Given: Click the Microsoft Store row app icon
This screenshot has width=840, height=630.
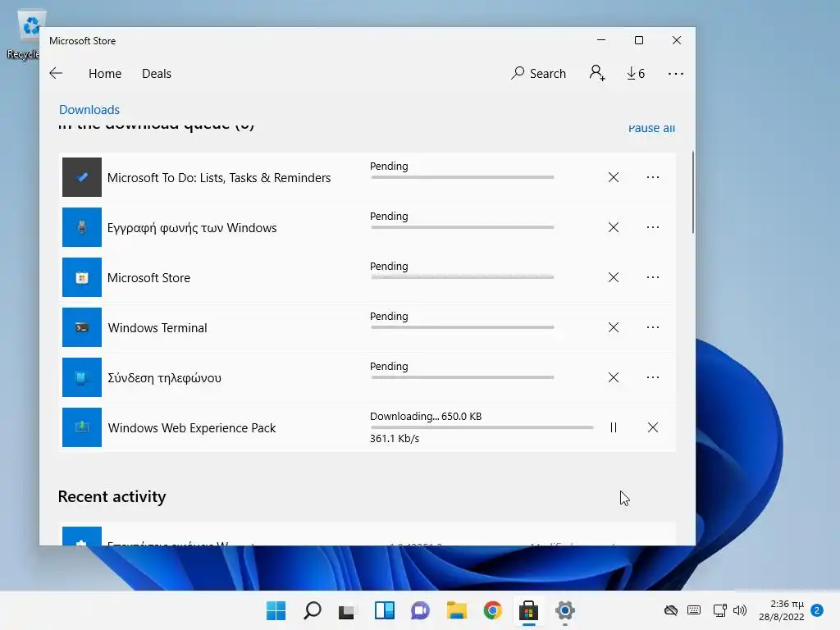Looking at the screenshot, I should (x=82, y=277).
